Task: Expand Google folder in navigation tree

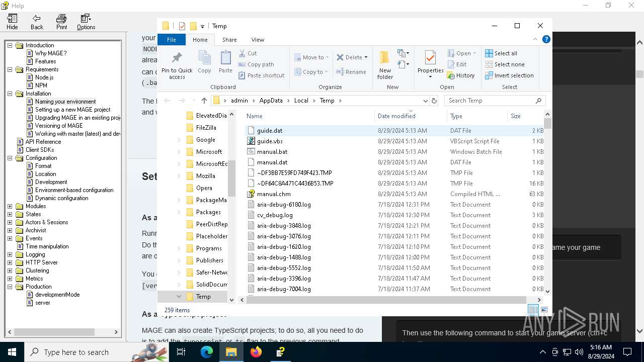Action: tap(179, 140)
